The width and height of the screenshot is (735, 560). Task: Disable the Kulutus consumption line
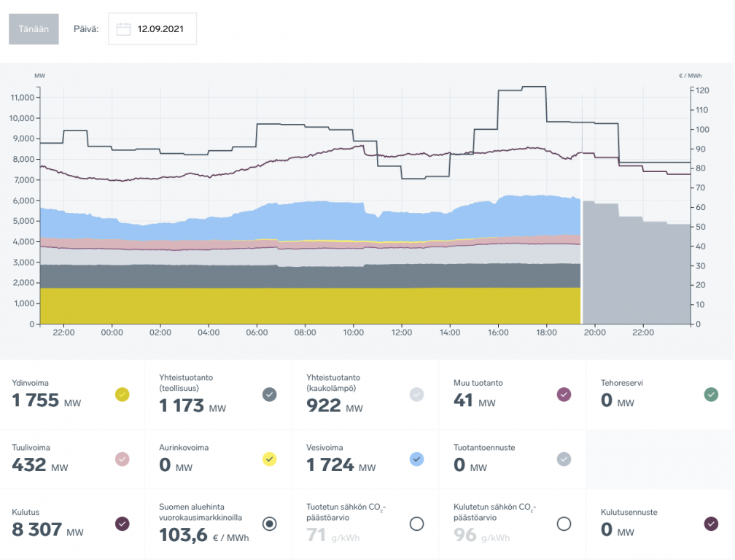point(122,524)
